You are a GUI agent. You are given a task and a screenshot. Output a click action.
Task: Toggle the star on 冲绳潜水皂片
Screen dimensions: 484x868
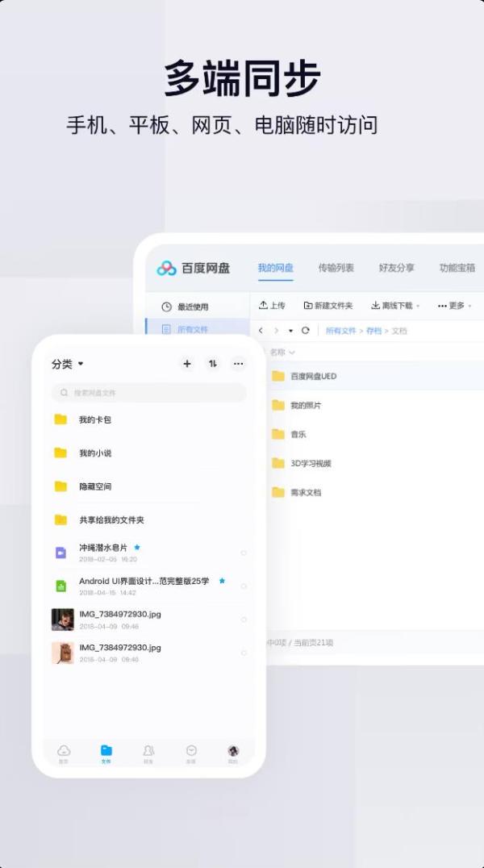(137, 548)
